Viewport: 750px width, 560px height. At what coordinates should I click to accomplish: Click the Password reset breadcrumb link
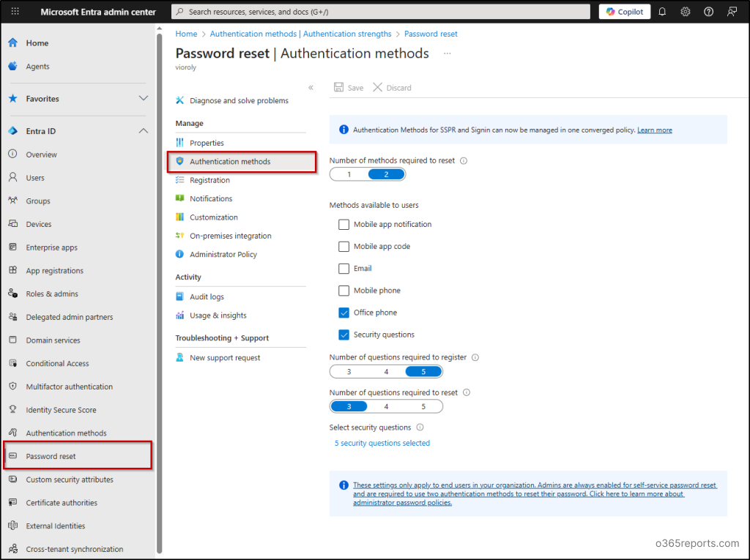pos(431,34)
